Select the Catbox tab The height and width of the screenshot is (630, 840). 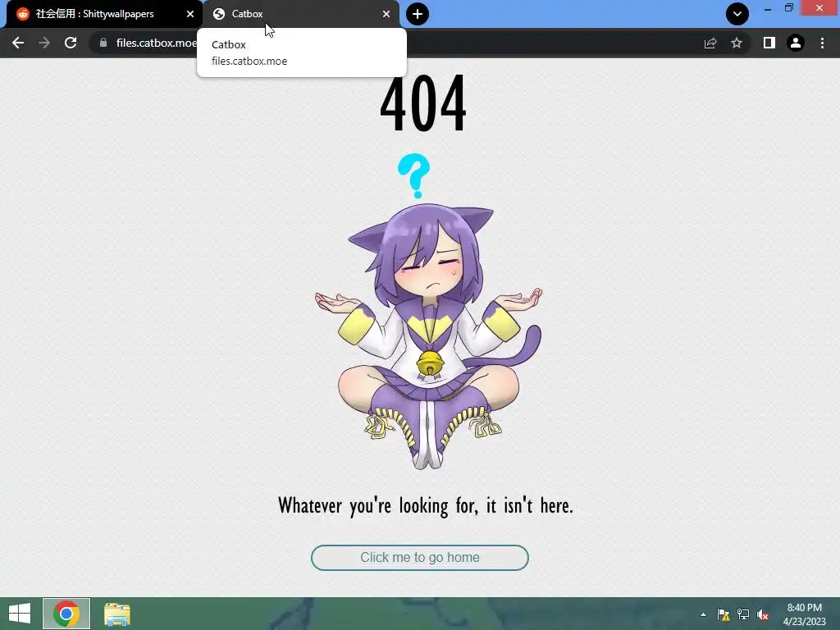300,14
